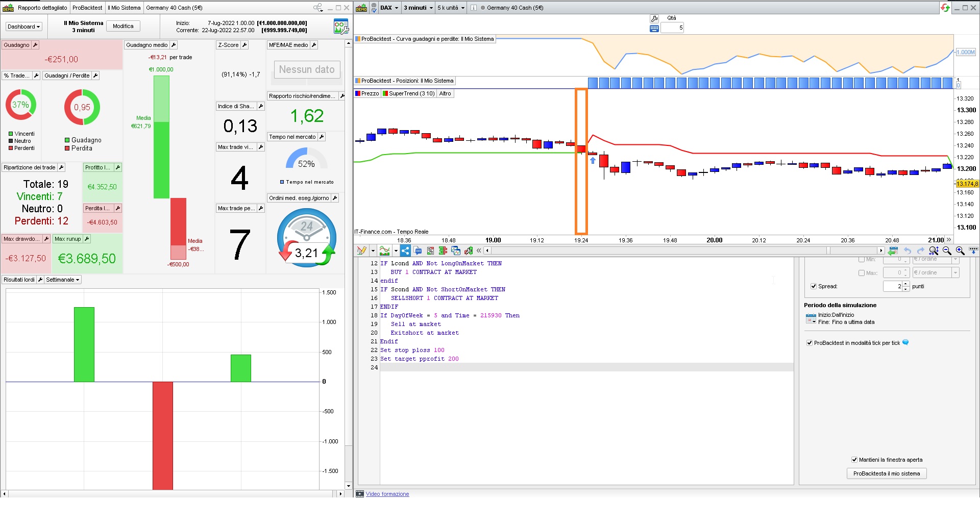The width and height of the screenshot is (980, 526).
Task: Click the Altro tab on price chart
Action: 445,93
